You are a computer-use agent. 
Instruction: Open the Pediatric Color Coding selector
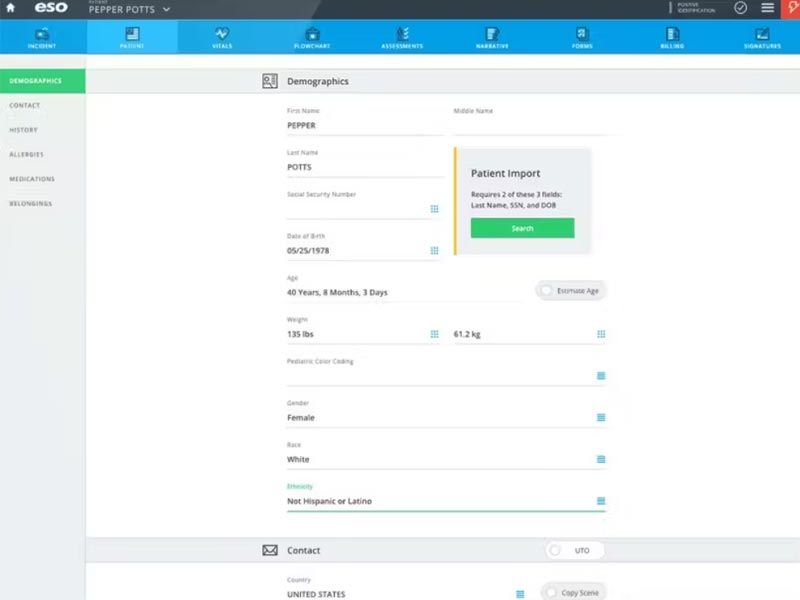coord(599,376)
